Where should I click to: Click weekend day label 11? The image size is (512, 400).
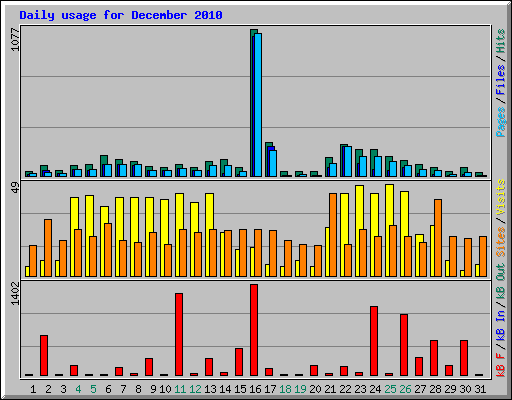click(180, 389)
